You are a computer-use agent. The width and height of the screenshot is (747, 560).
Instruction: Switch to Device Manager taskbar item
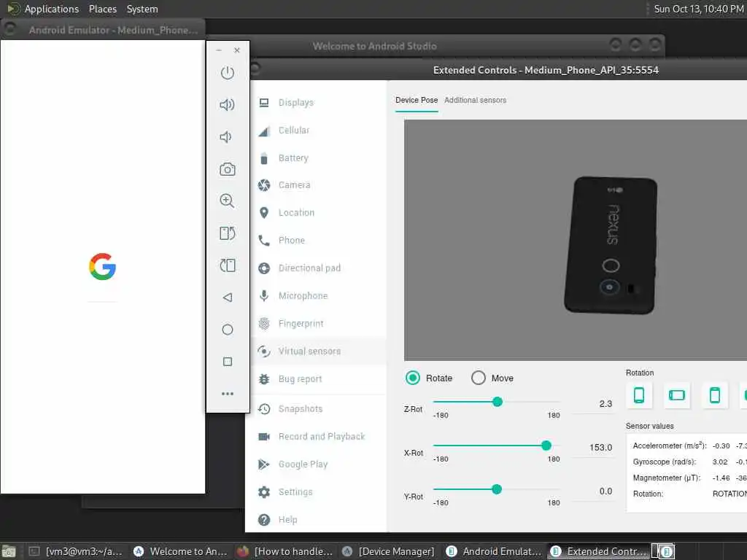tap(390, 551)
